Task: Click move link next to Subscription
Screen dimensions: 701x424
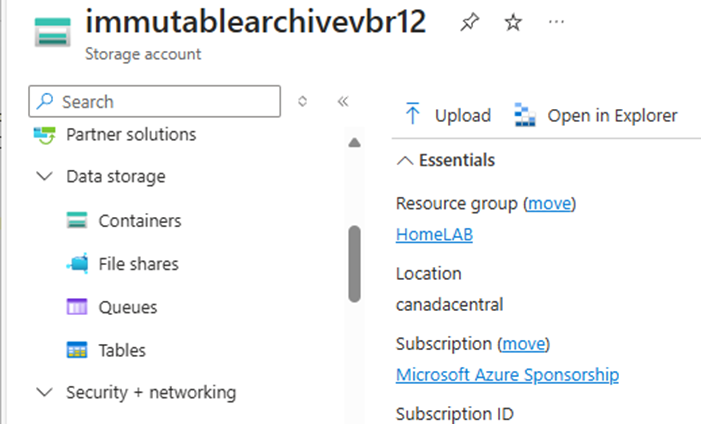Action: click(524, 344)
